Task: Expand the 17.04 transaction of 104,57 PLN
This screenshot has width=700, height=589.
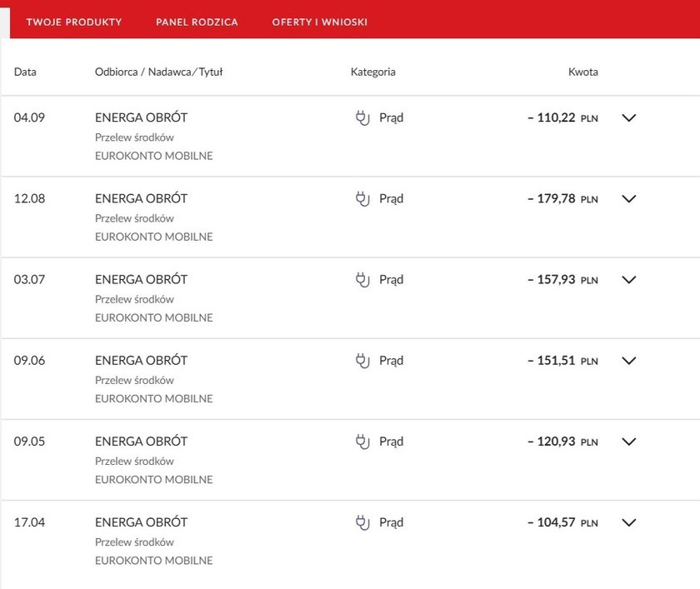Action: click(x=628, y=522)
